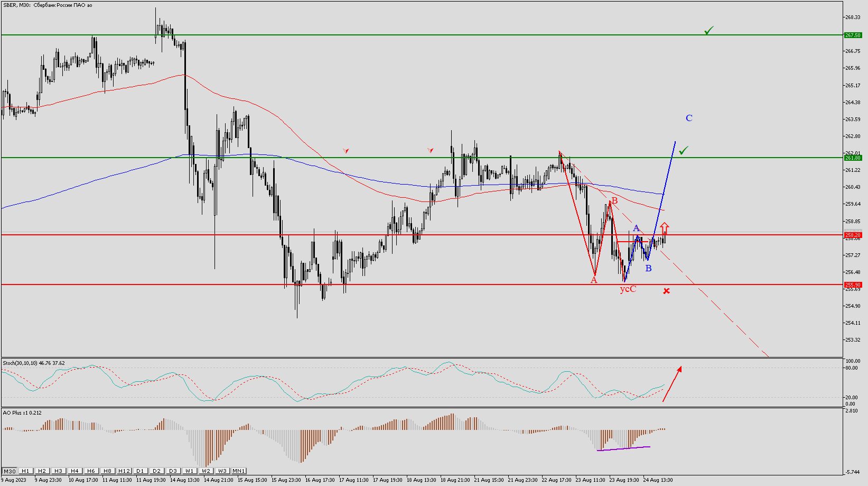Click the green checkmark near 267.50 level
Screen dimensions: 868x486
(x=708, y=31)
